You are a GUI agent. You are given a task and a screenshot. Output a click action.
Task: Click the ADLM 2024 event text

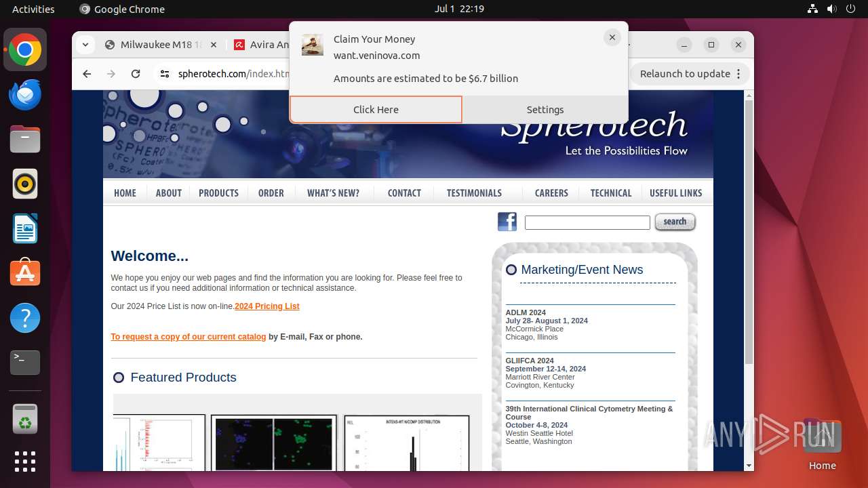coord(526,312)
